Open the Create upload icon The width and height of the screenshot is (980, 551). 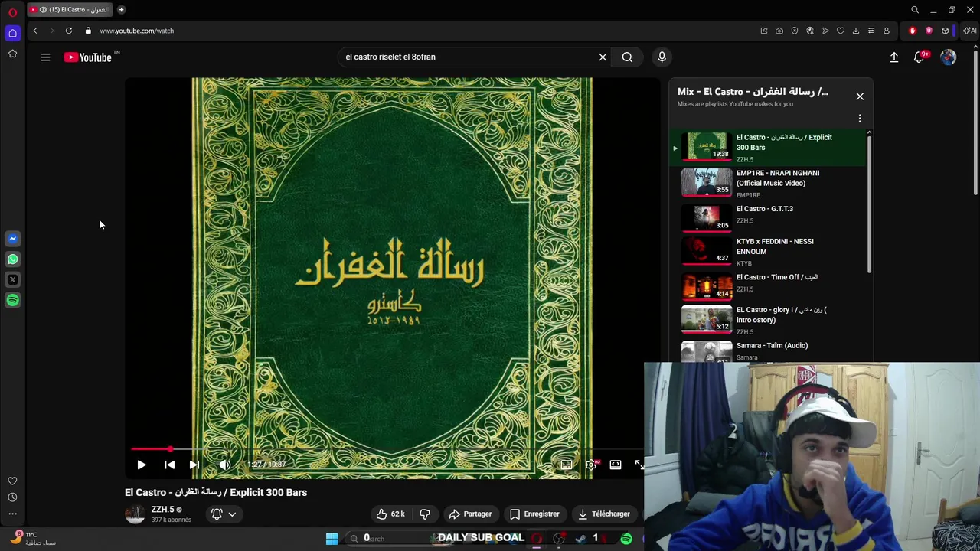pos(893,57)
